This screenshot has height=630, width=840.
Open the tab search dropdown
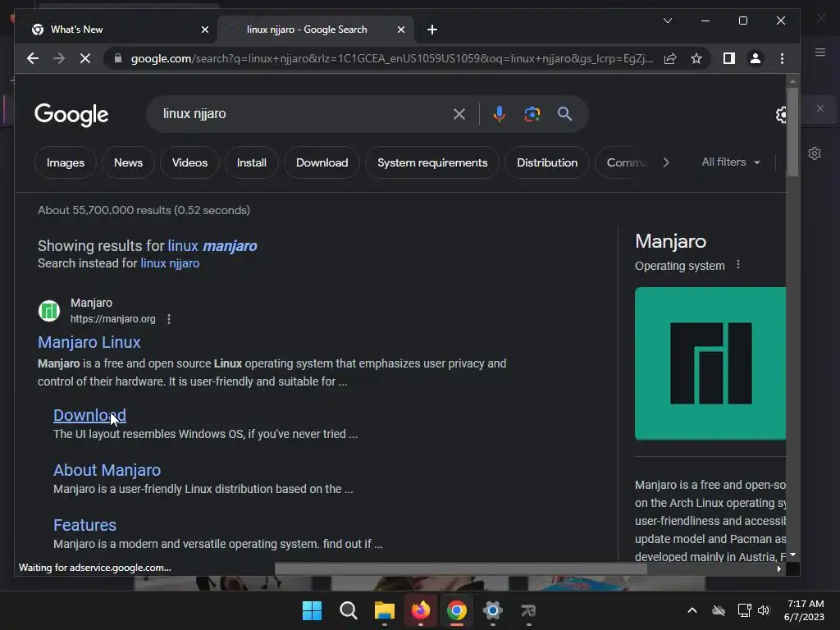[x=668, y=21]
